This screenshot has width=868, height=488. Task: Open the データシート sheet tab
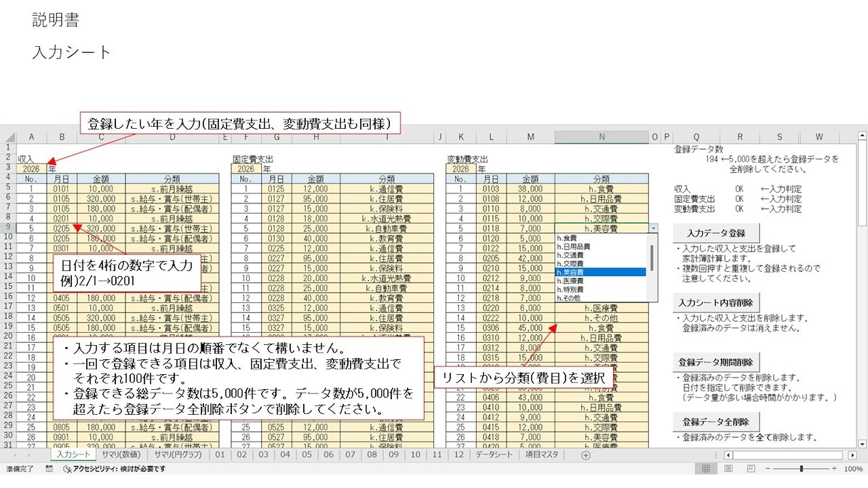(x=494, y=455)
